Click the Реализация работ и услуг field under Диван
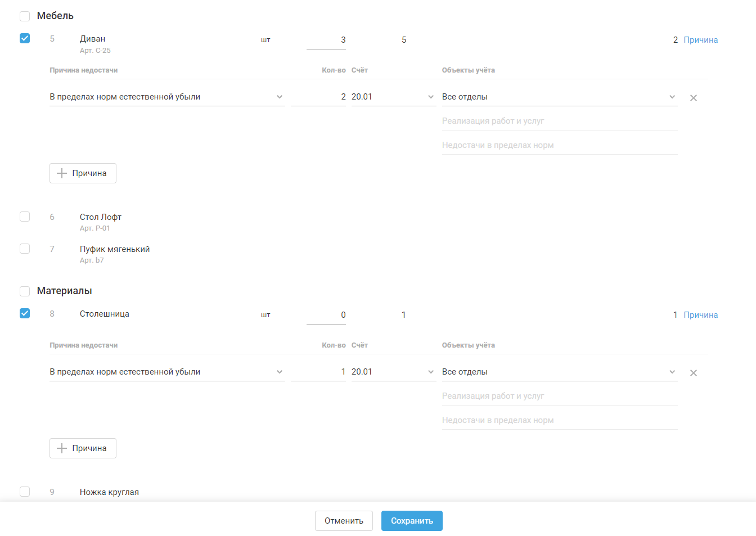This screenshot has height=536, width=756. pos(560,121)
